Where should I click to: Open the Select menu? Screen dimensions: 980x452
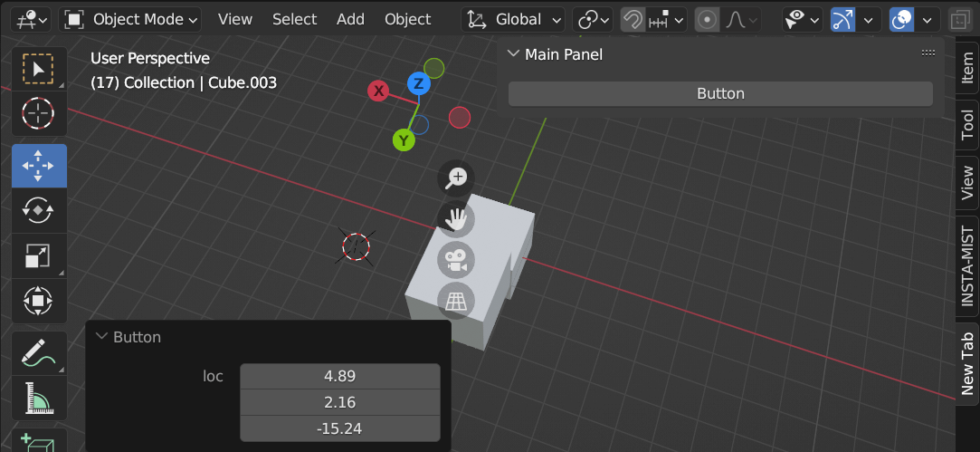tap(294, 19)
